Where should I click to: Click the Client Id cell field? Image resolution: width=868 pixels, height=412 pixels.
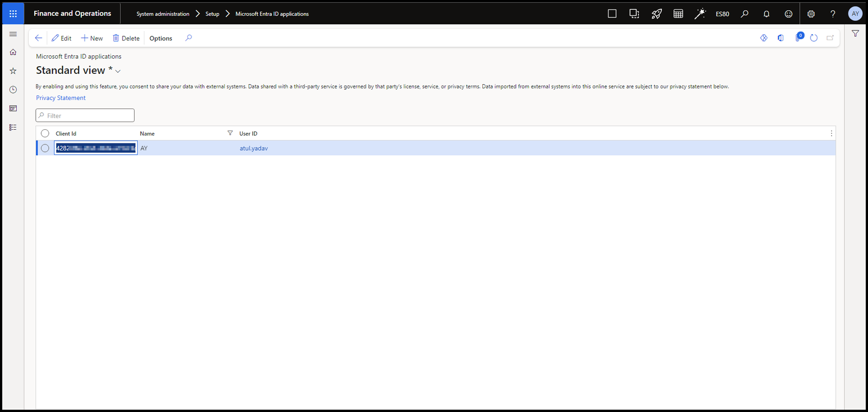[95, 148]
